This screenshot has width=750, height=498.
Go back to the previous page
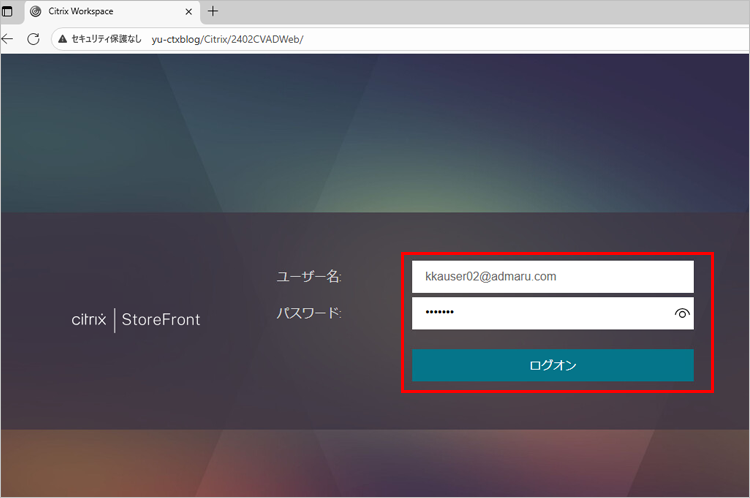tap(8, 39)
